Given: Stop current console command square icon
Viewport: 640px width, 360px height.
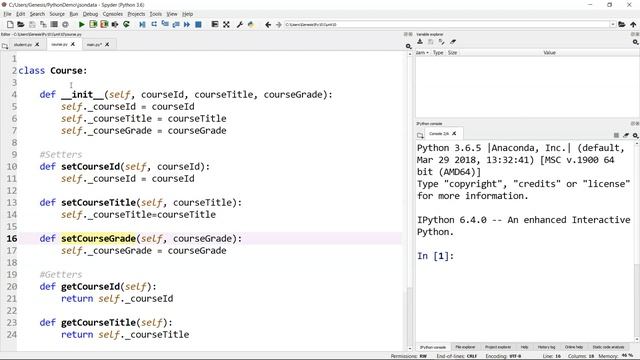Looking at the screenshot, I should (616, 135).
